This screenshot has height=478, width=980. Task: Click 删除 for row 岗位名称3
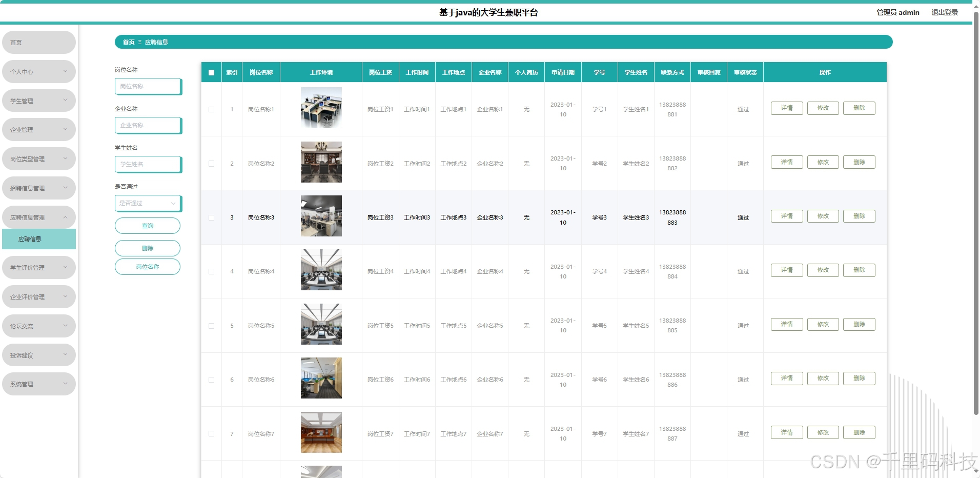(859, 216)
